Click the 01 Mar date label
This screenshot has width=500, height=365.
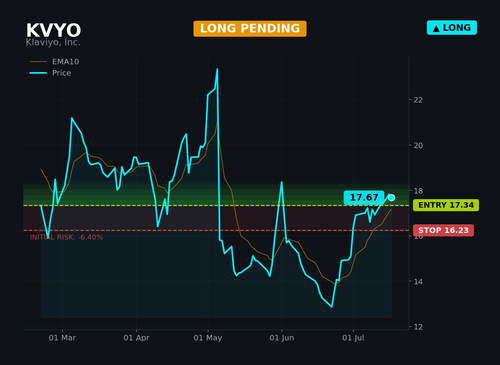62,338
